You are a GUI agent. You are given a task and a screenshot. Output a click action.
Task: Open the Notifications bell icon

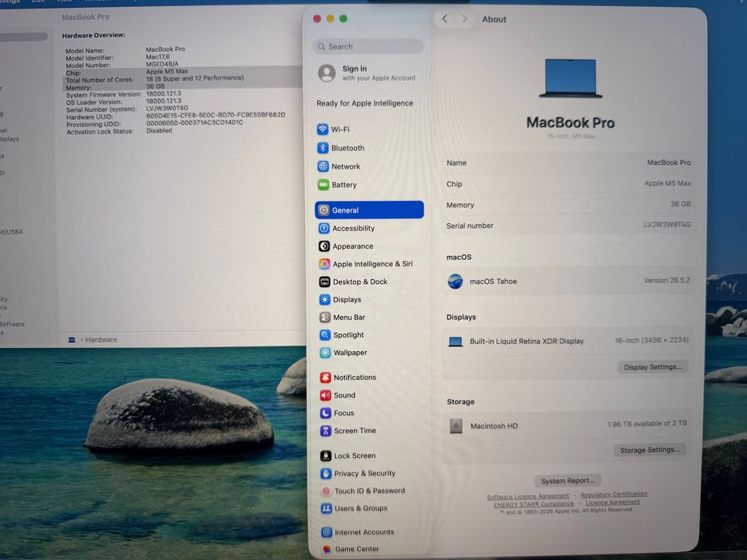325,377
